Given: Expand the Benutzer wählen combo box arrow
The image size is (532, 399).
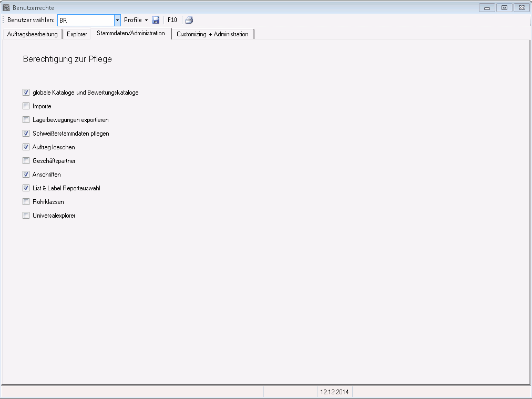Looking at the screenshot, I should (117, 20).
